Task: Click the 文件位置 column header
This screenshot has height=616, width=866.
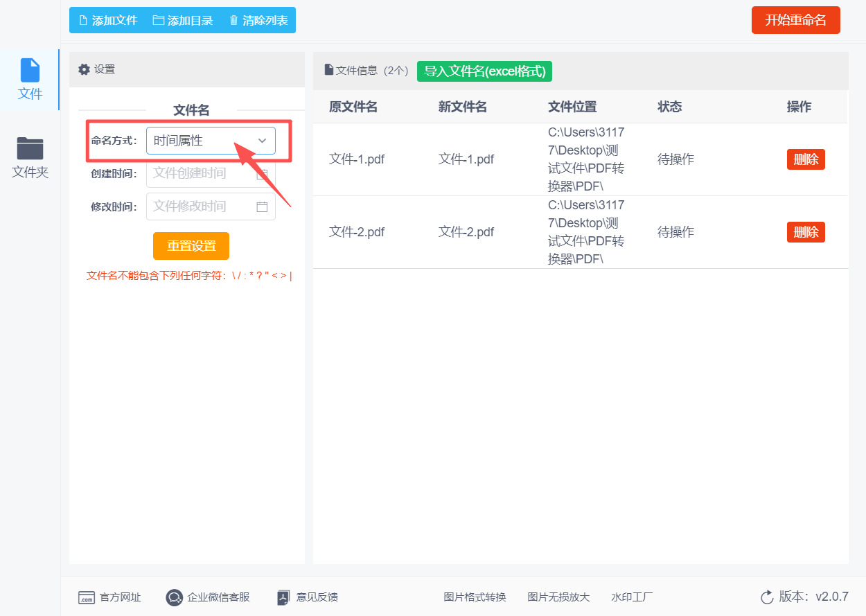Action: pos(572,107)
